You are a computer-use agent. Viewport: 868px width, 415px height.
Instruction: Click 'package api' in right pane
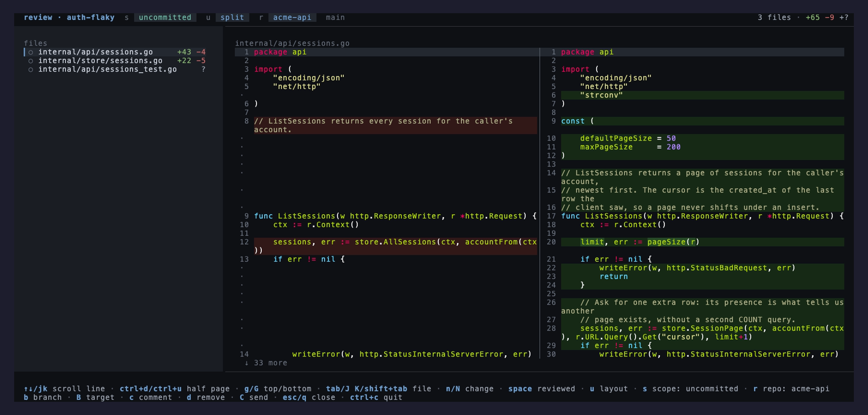587,52
